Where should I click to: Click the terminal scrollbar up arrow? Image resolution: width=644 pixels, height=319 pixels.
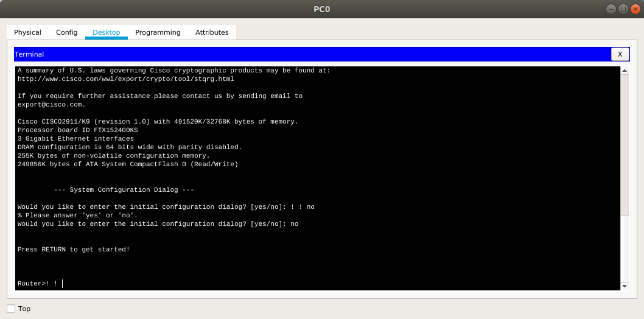(625, 71)
